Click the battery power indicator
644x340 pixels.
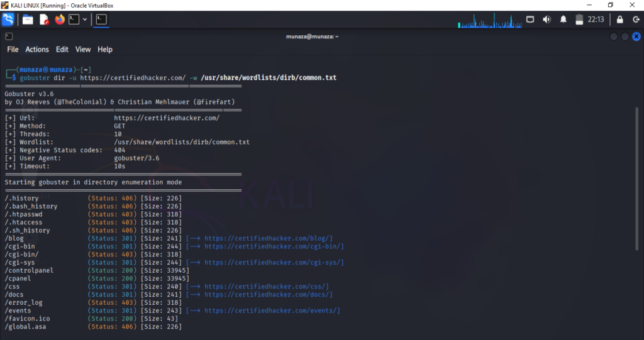pos(579,19)
